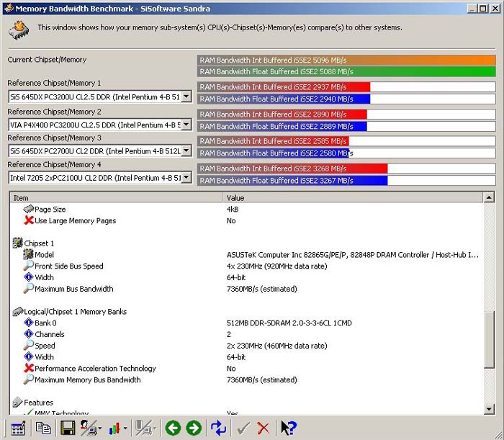Click the 4kB page size value

tap(233, 210)
